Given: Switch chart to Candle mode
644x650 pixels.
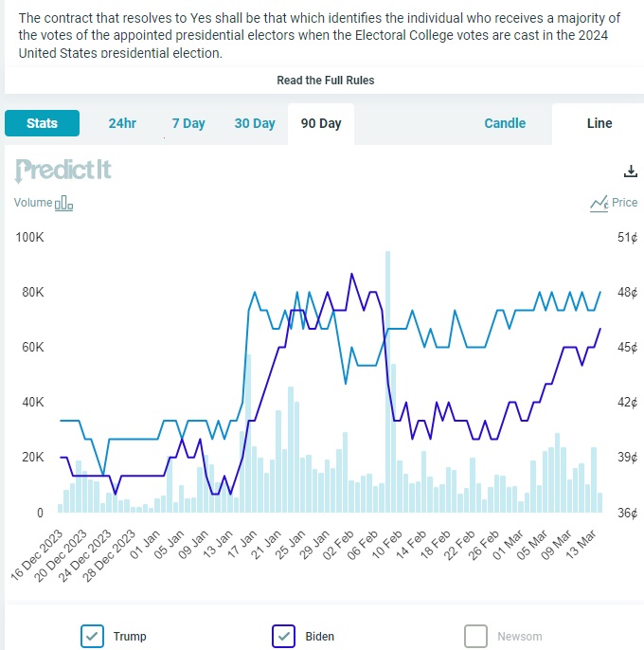Looking at the screenshot, I should [x=505, y=123].
